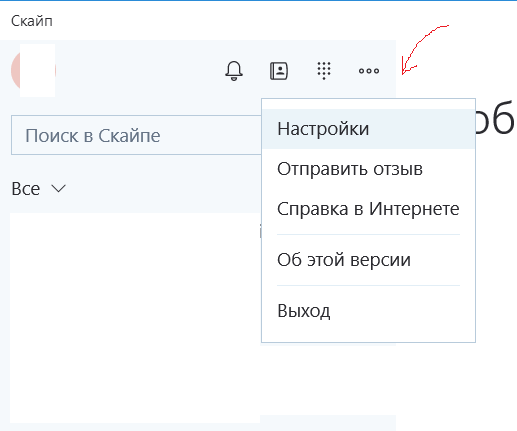The image size is (517, 431).
Task: Select Об этой версии
Action: pos(368,260)
